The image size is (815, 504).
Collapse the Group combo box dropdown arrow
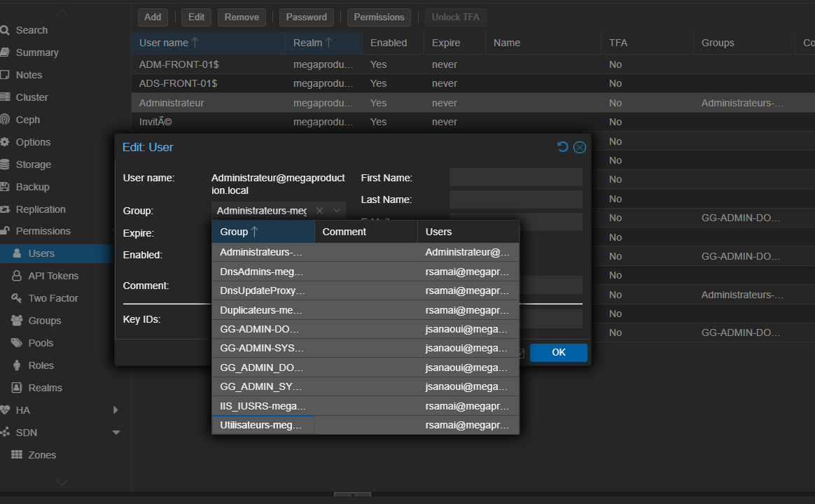337,211
